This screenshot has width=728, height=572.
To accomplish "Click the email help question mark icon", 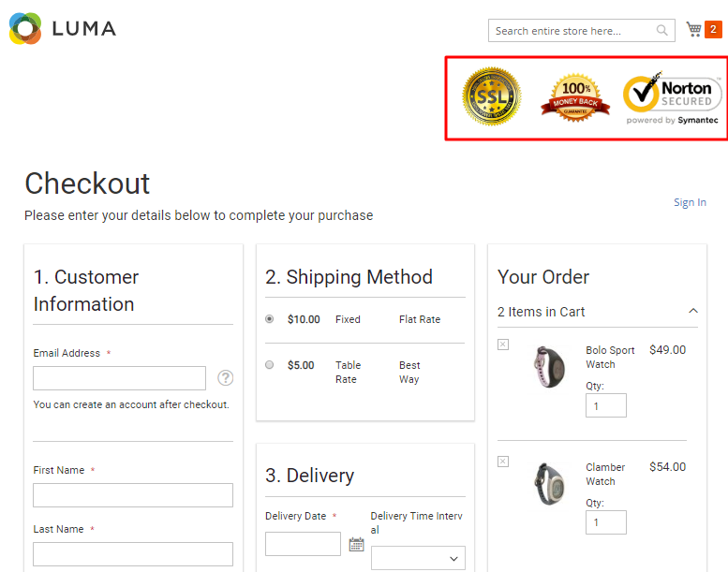I will pos(226,378).
